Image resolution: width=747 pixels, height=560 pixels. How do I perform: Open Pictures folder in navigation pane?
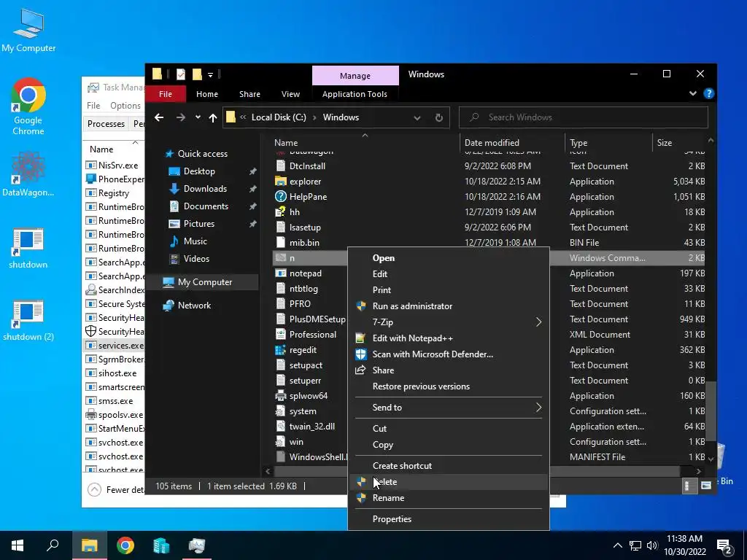[199, 223]
